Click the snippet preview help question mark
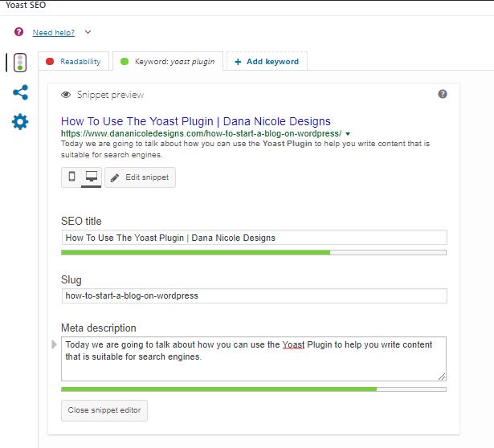Image resolution: width=494 pixels, height=448 pixels. coord(443,94)
